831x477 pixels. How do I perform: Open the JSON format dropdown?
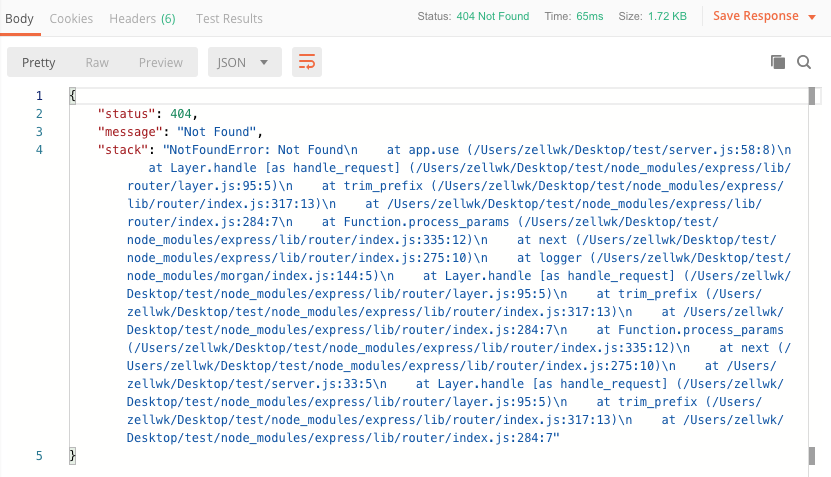coord(243,62)
